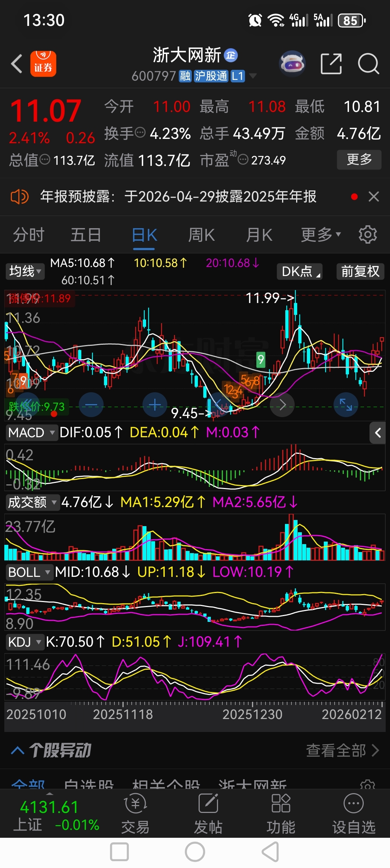Tap 总手 43.49万 value

[x=259, y=134]
